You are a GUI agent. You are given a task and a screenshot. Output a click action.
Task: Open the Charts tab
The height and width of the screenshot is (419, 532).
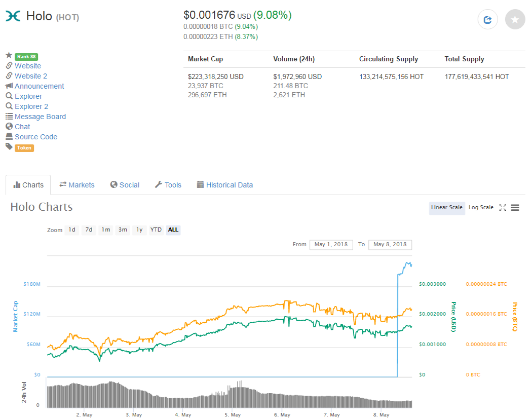pos(28,185)
